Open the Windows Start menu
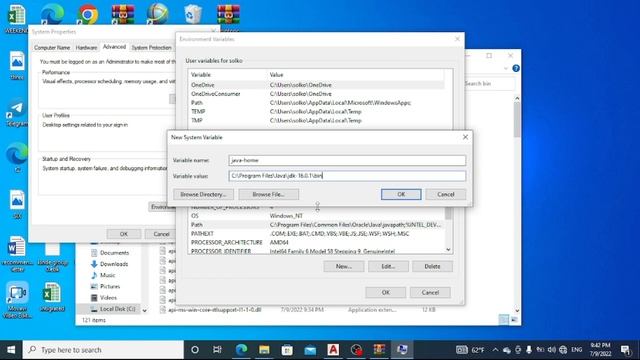Screen dimensions: 640x360 point(11,350)
